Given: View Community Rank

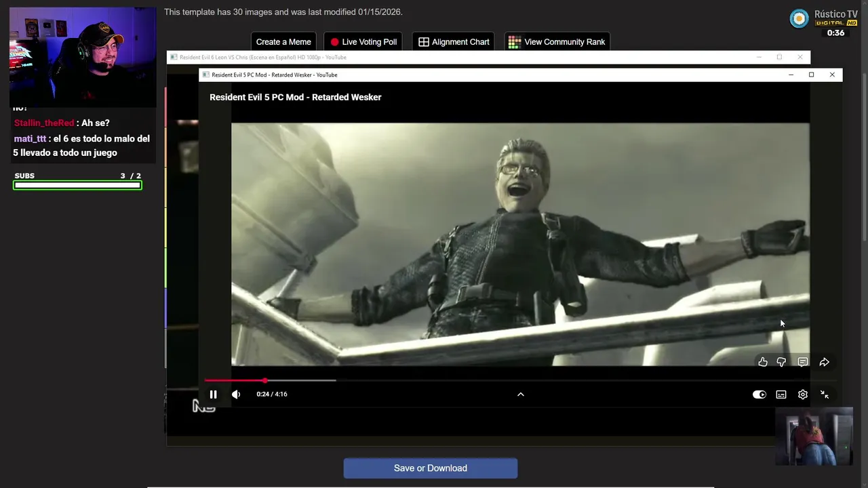Looking at the screenshot, I should click(x=557, y=42).
